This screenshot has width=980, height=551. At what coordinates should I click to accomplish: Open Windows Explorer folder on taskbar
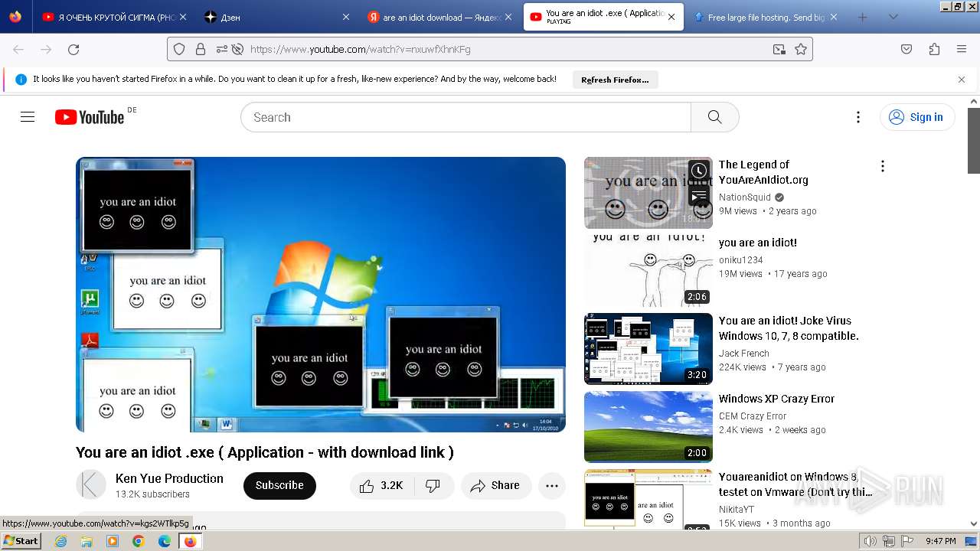tap(87, 541)
